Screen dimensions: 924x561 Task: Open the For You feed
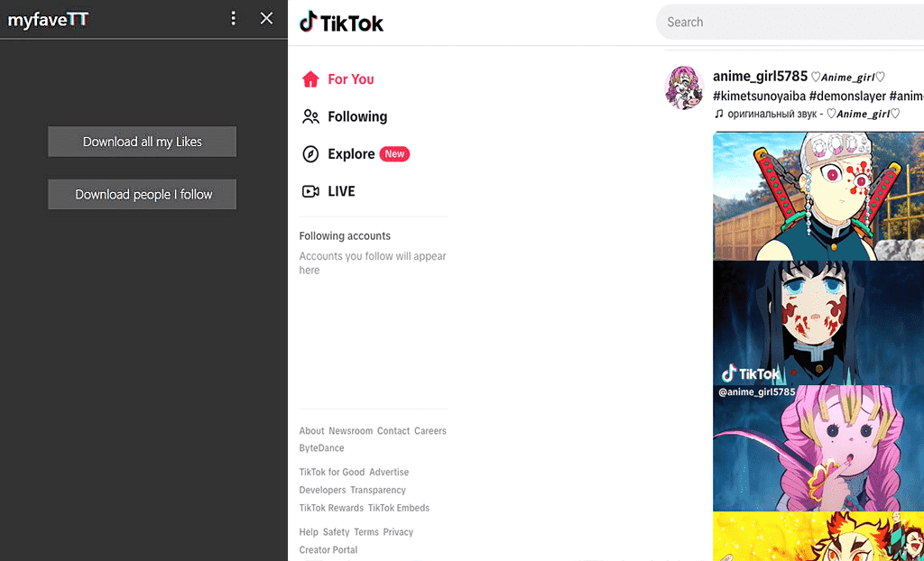point(351,79)
